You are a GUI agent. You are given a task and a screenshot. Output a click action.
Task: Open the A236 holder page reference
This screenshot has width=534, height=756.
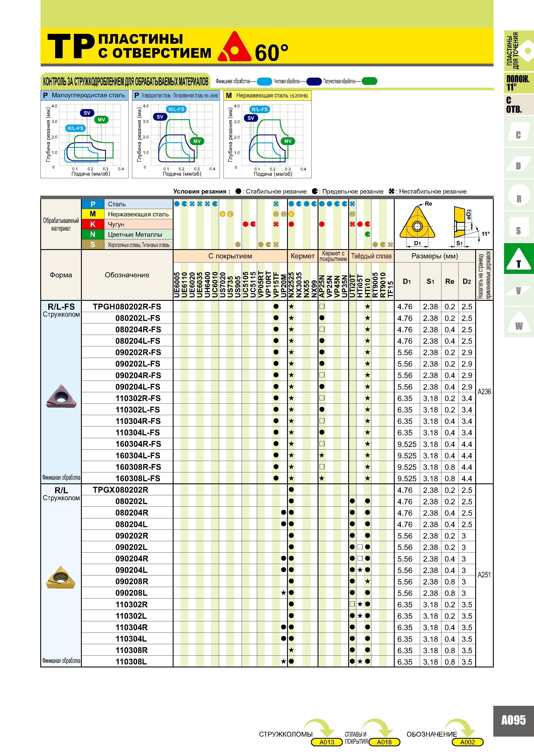coord(484,392)
